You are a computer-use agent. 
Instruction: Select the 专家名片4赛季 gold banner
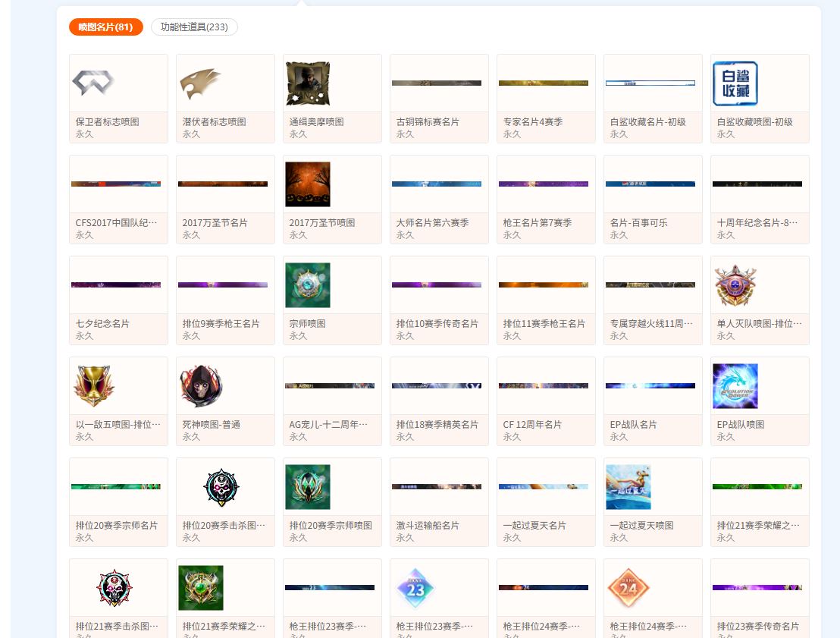[x=544, y=83]
